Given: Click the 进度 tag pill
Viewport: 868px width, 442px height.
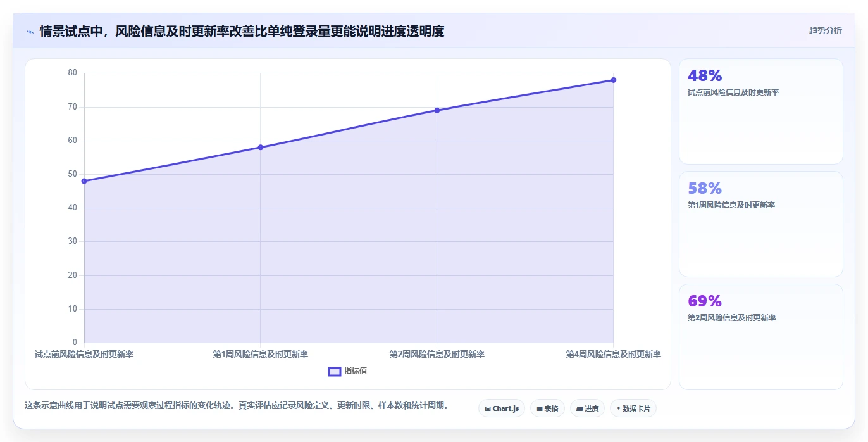Looking at the screenshot, I should (x=587, y=408).
